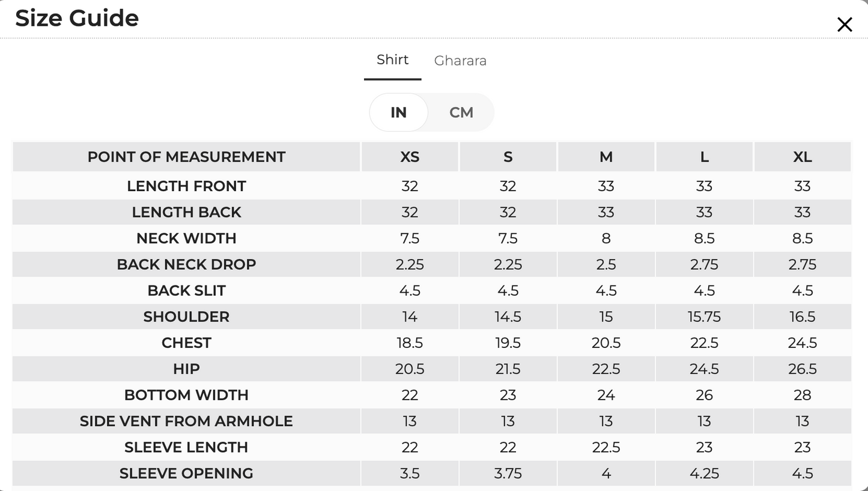Click the Size Guide title

pos(77,18)
